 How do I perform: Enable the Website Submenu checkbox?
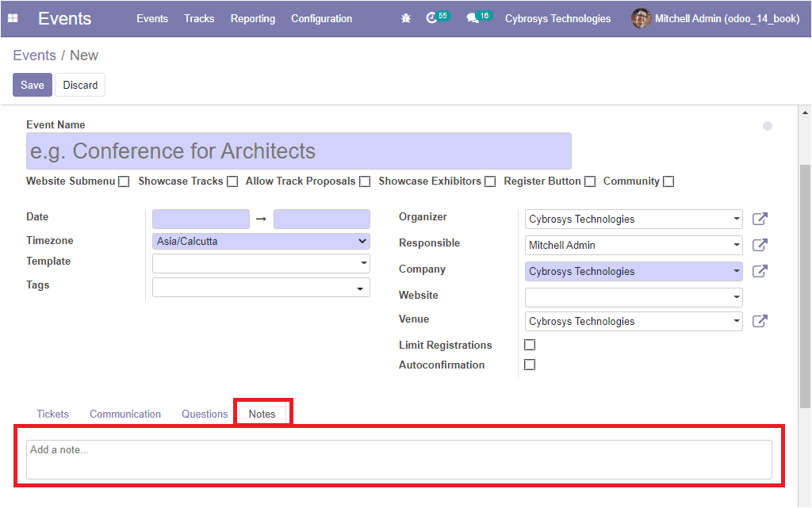[x=124, y=181]
